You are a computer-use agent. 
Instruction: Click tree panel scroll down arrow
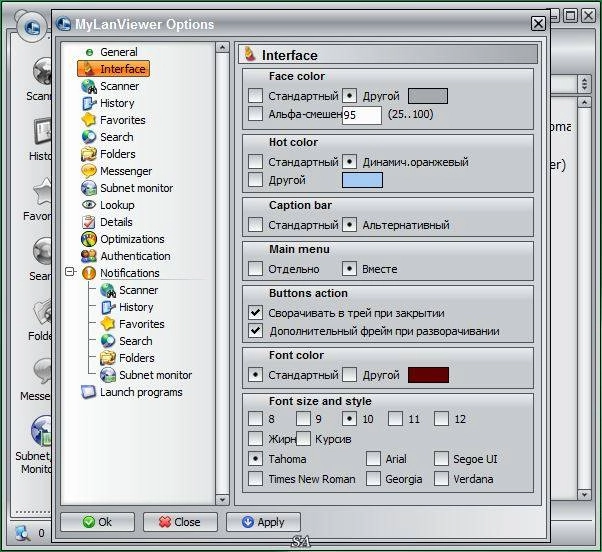click(x=222, y=499)
